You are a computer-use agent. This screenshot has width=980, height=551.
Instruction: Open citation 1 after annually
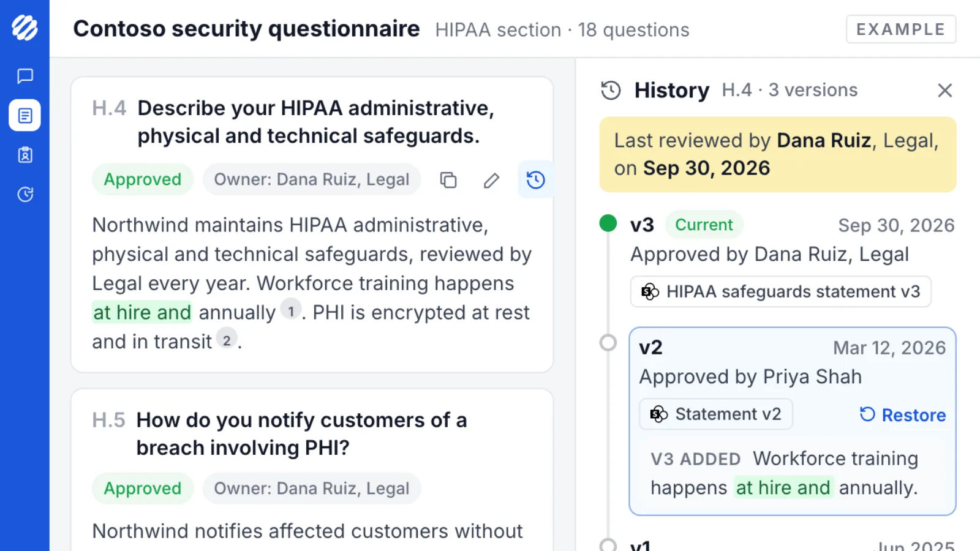coord(291,310)
